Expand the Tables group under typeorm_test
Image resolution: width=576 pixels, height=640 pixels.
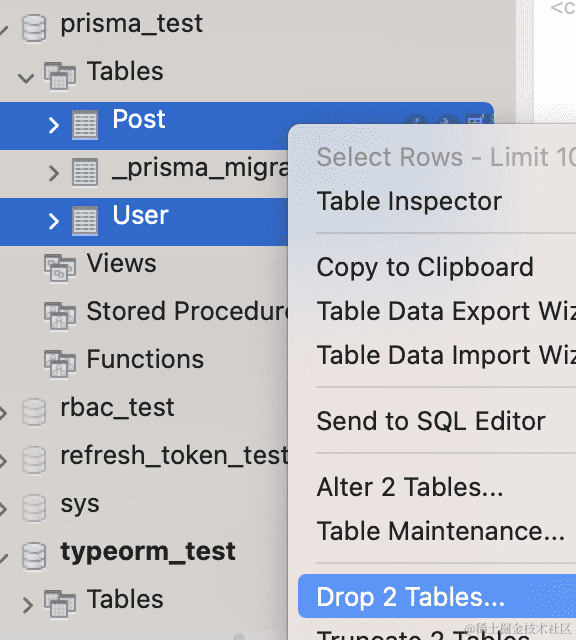[x=27, y=605]
